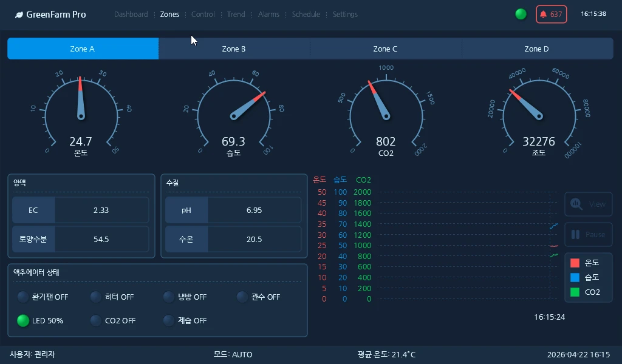This screenshot has height=364, width=622.
Task: Switch to the Zone D tab
Action: coord(537,49)
